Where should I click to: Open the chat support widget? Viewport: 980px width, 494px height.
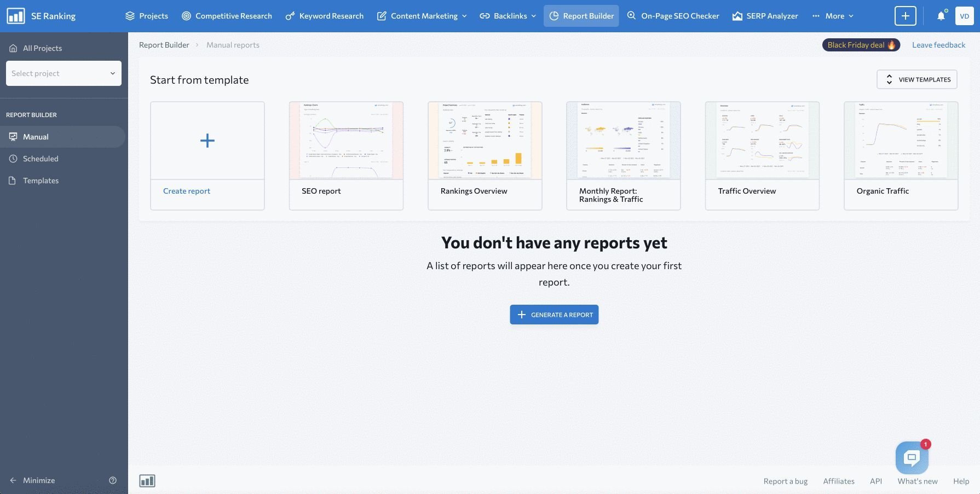coord(912,458)
